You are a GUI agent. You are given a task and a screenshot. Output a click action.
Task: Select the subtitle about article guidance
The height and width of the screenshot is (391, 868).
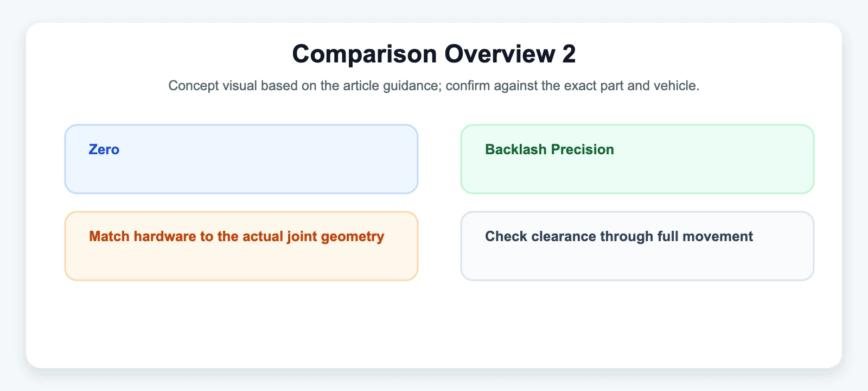click(x=434, y=86)
